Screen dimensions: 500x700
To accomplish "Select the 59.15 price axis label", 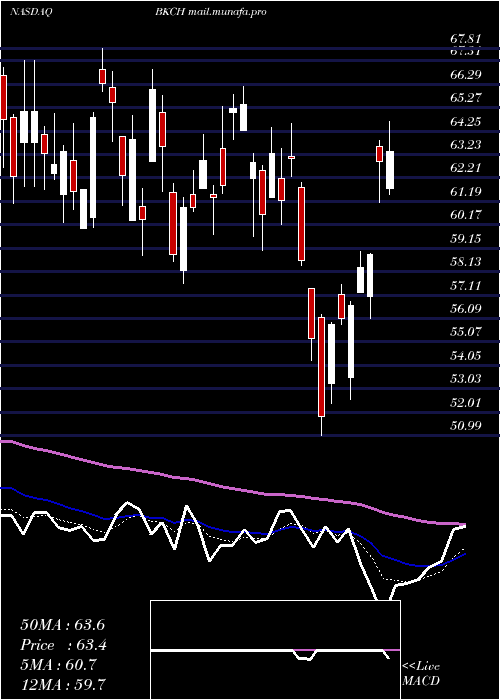I will point(466,238).
